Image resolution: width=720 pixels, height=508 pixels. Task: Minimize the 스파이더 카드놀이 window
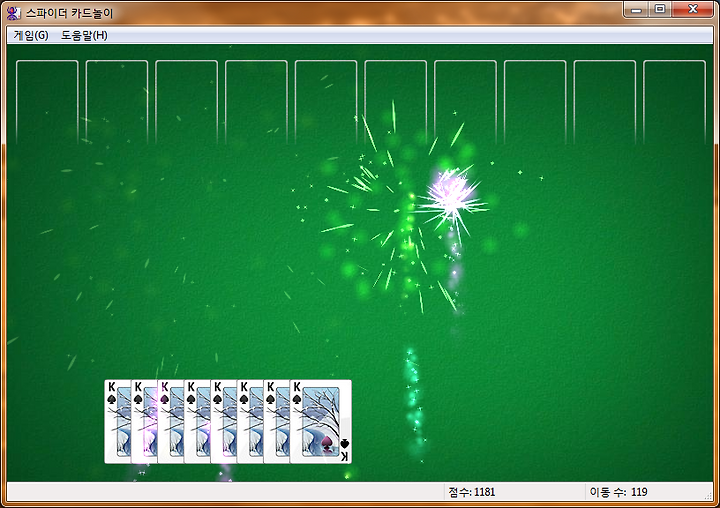(x=636, y=10)
